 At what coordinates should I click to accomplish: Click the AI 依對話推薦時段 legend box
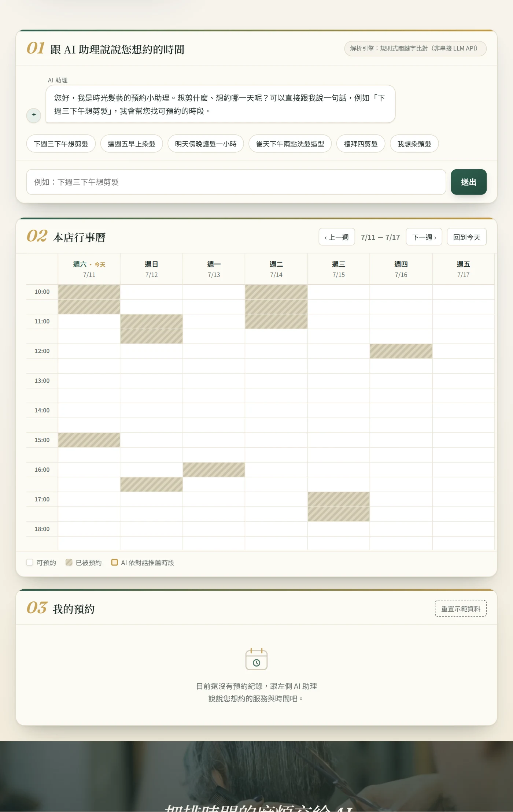(x=114, y=562)
